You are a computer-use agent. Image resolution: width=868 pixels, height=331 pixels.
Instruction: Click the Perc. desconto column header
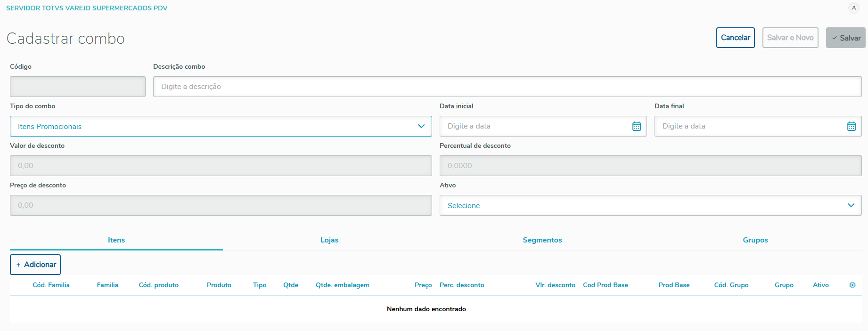click(x=462, y=285)
